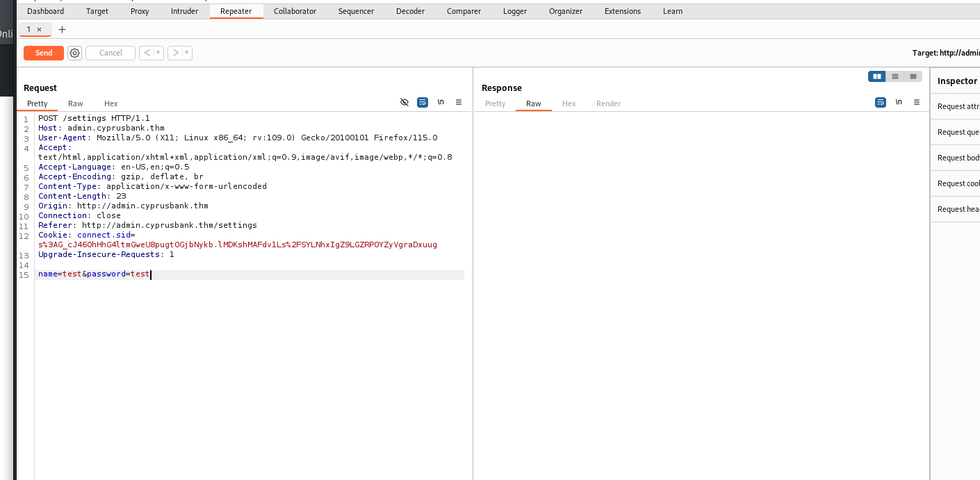The image size is (980, 480).
Task: Open the Dashboard tab
Action: 46,11
